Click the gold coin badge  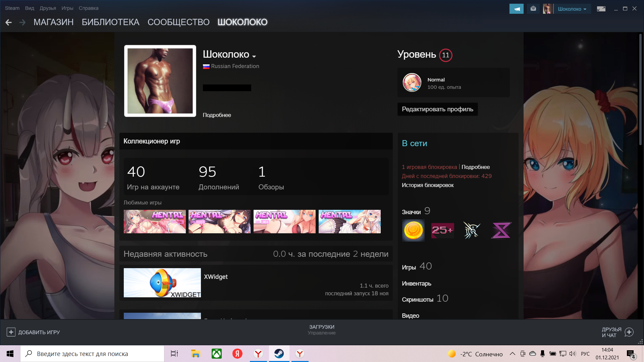(x=413, y=231)
